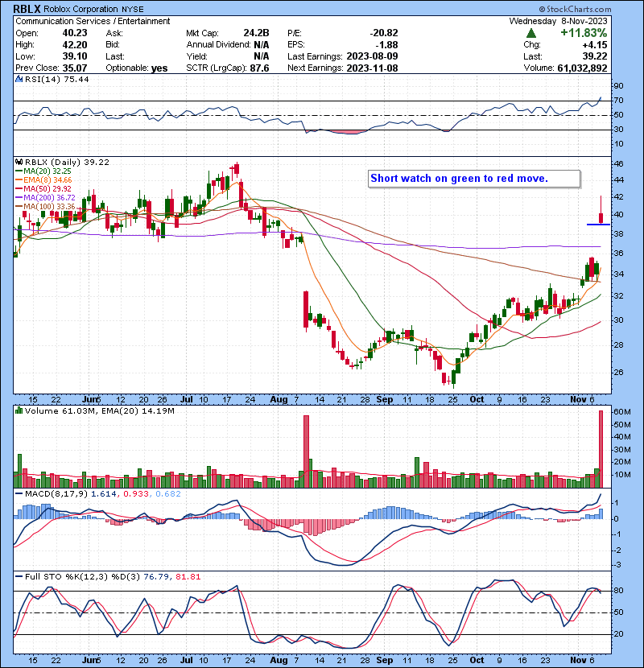644x668 pixels.
Task: Click the MACD histogram value 0.682
Action: (168, 494)
